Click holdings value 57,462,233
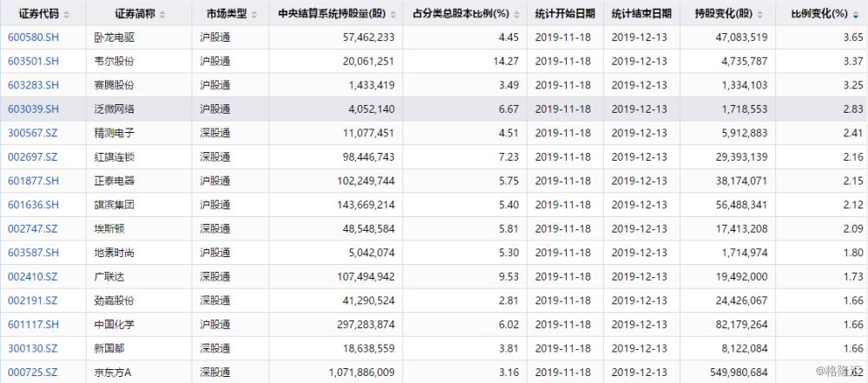868x383 pixels. (x=369, y=37)
